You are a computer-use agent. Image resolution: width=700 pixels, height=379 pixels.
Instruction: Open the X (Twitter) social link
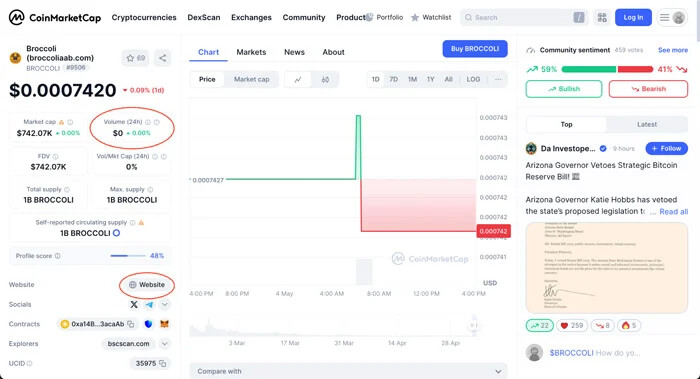tap(134, 304)
